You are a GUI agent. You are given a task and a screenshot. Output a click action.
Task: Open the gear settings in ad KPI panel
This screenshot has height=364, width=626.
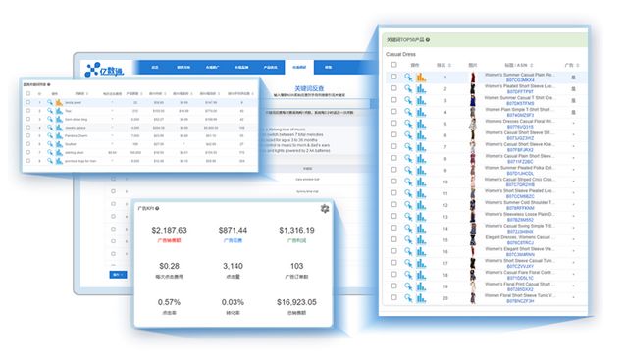[325, 208]
